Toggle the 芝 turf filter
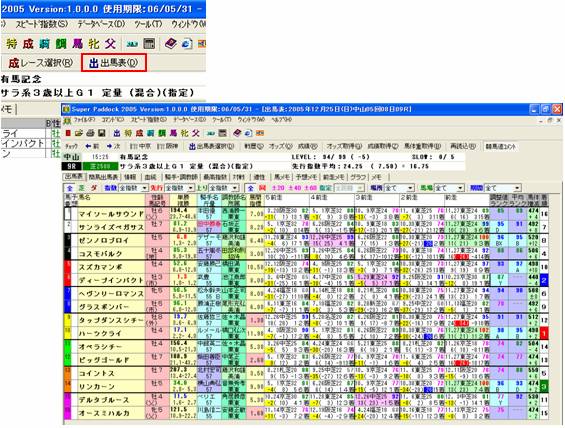The height and width of the screenshot is (428, 565). point(81,188)
